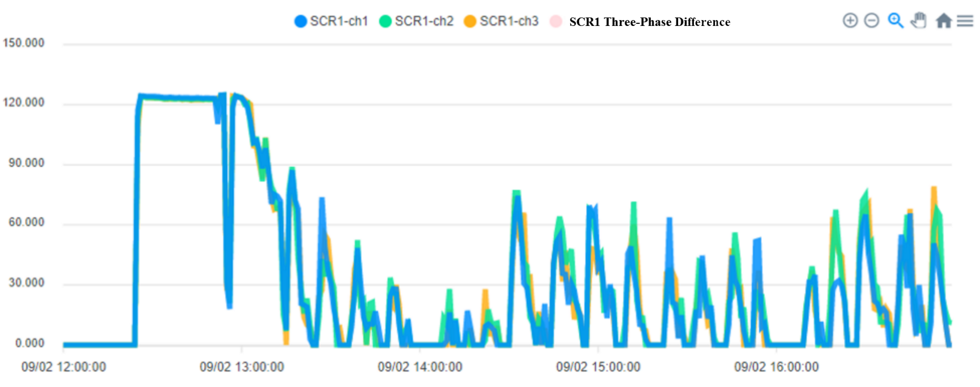
Task: Click the zoom out minus icon
Action: (871, 20)
